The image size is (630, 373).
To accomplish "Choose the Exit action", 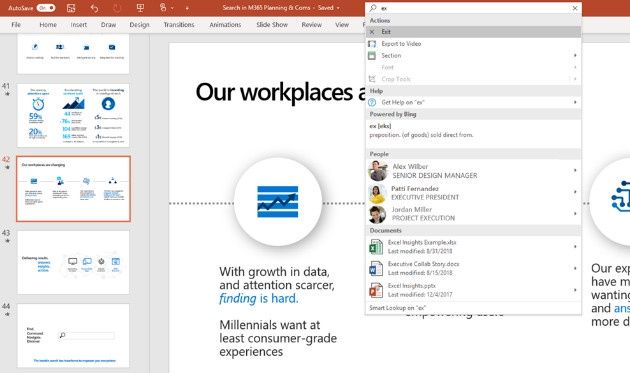I will [x=473, y=32].
